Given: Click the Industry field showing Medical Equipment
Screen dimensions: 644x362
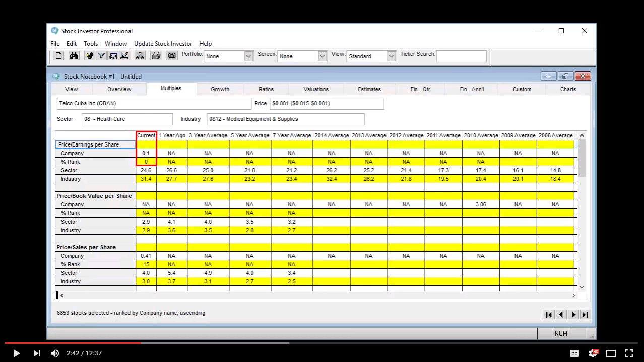Looking at the screenshot, I should coord(285,119).
